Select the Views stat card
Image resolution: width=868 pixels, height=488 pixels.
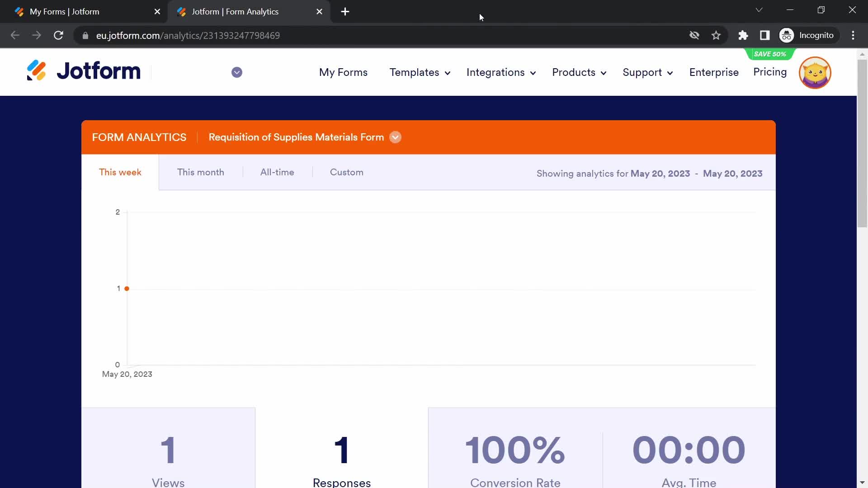tap(168, 448)
